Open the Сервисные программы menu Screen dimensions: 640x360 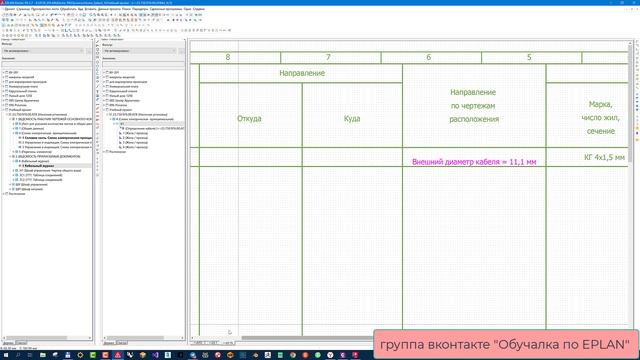coord(165,9)
